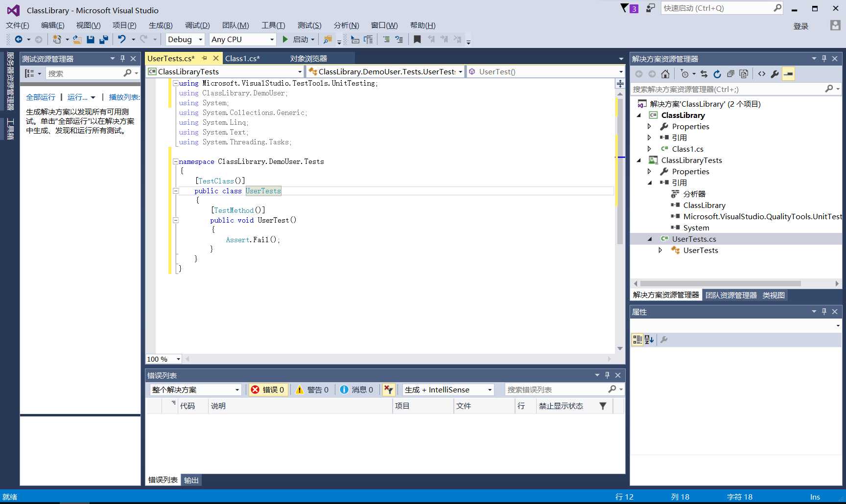Toggle the Preview Selected Items highlighted button
The height and width of the screenshot is (504, 846).
pyautogui.click(x=788, y=74)
